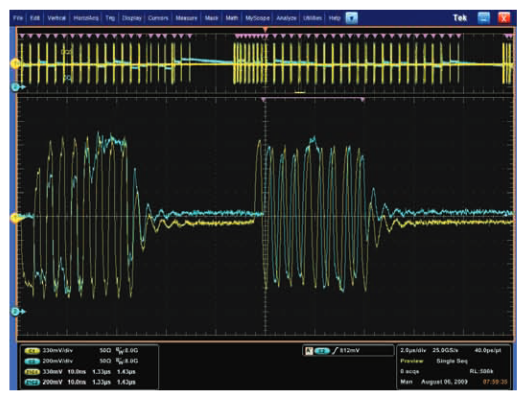Viewport: 528px width, 397px height.
Task: Open the Vertical menu
Action: click(56, 18)
